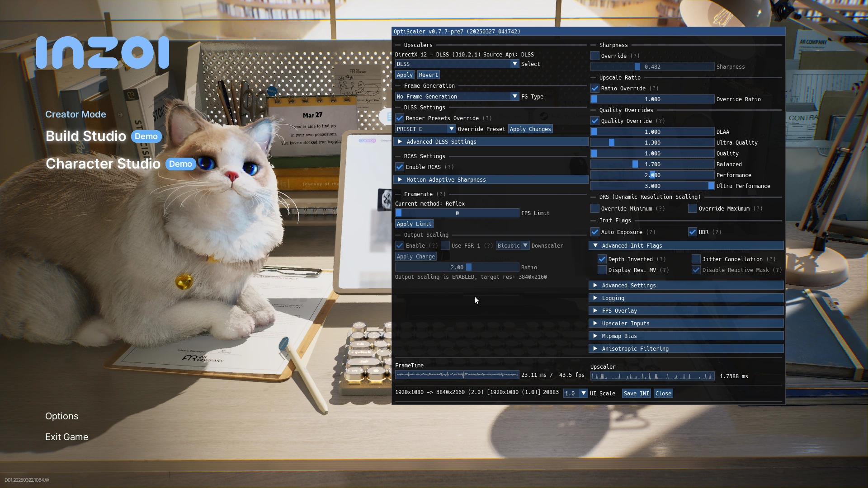868x488 pixels.
Task: Click the Sharpness slider at 0.482
Action: (652, 67)
